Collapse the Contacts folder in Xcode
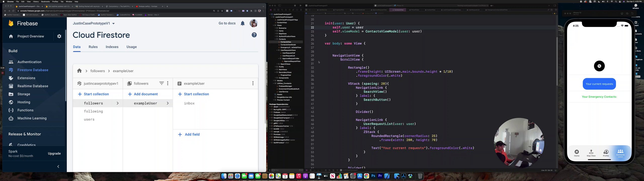Screen dimensions: 644x181 tap(275, 39)
